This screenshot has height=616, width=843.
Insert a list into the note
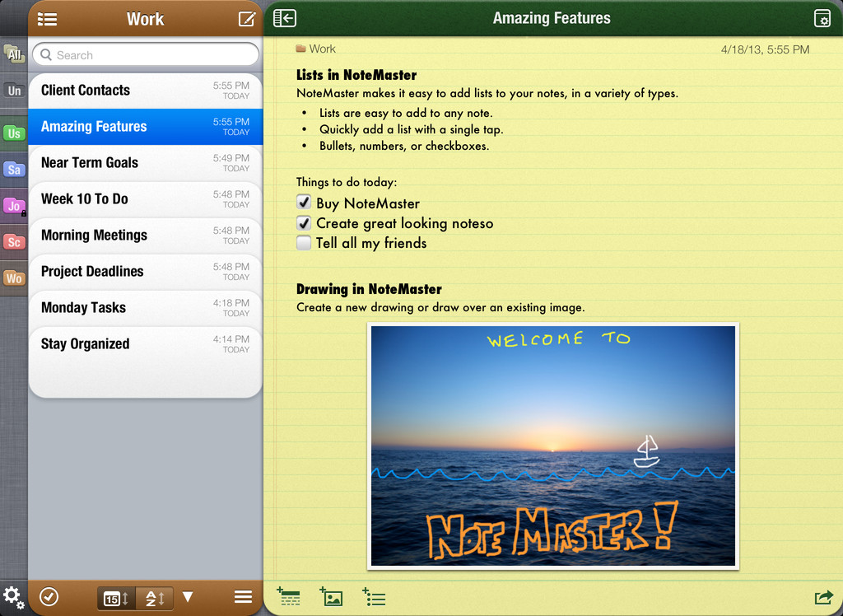pos(375,596)
